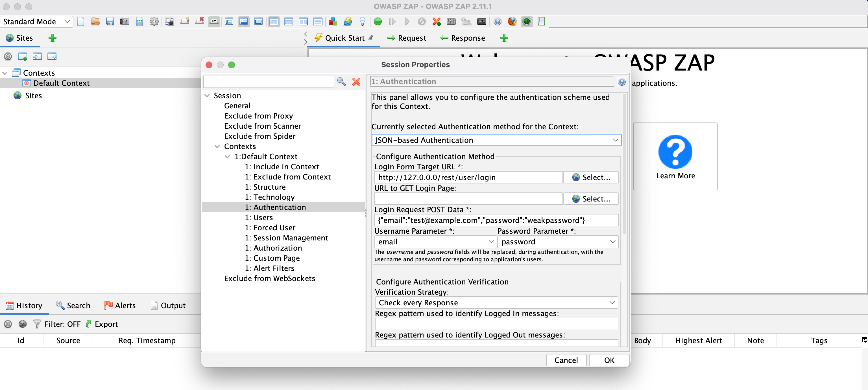Click the new context icon in Sites panel

[23, 56]
